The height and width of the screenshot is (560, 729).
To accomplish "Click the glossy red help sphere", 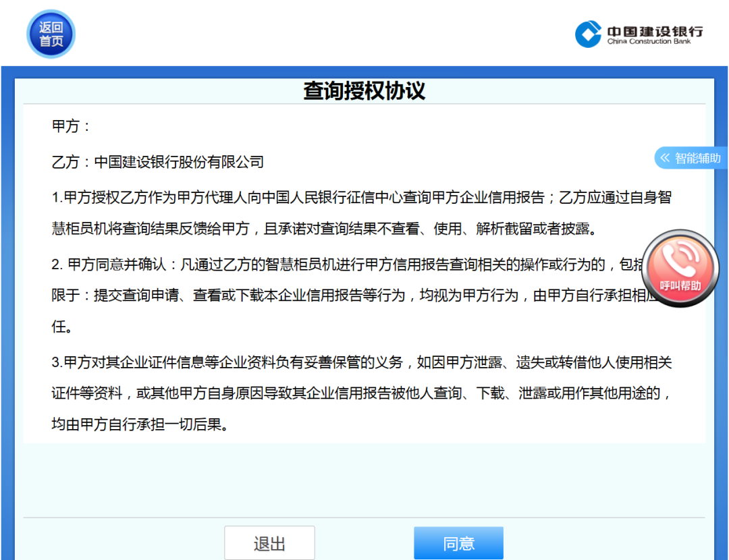I will (x=680, y=269).
